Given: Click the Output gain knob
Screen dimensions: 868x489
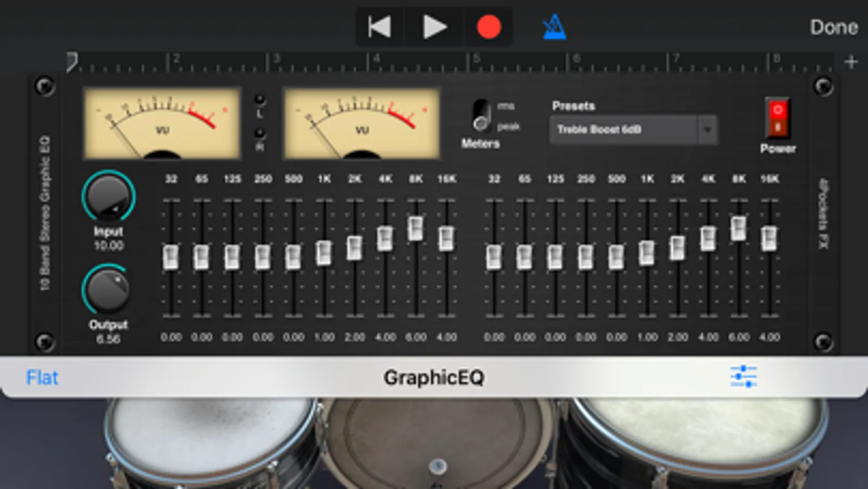Looking at the screenshot, I should pyautogui.click(x=108, y=290).
